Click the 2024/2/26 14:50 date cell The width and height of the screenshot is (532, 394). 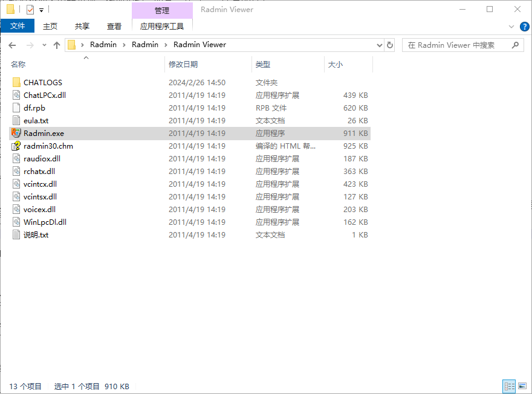click(x=197, y=82)
